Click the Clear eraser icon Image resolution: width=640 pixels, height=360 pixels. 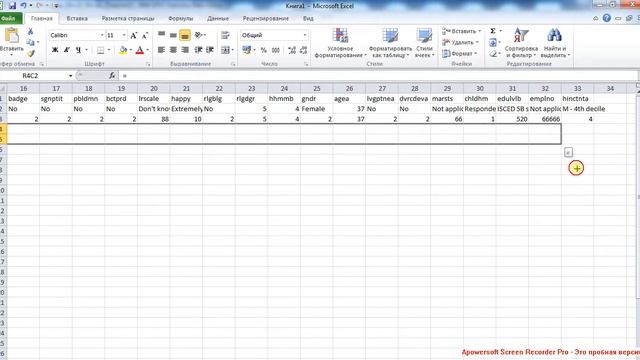[x=493, y=53]
